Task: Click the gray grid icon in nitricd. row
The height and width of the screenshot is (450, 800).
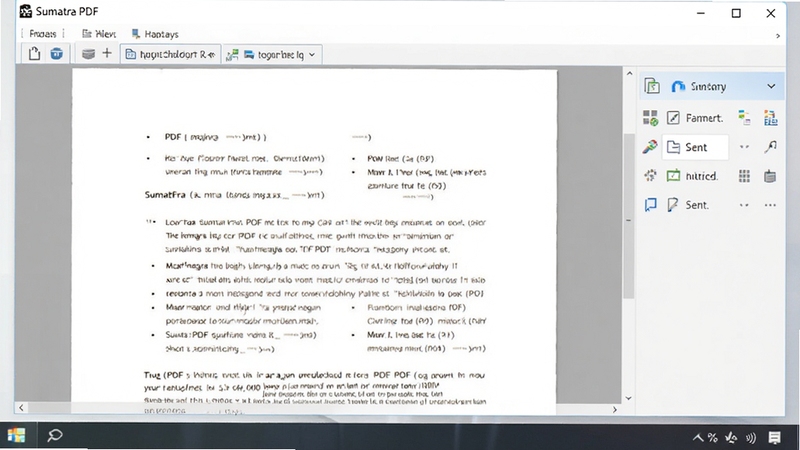Action: tap(744, 176)
